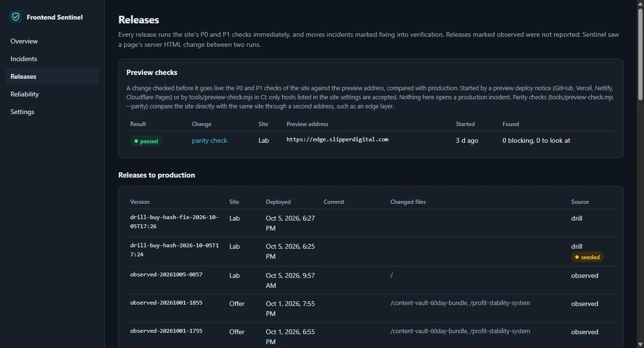This screenshot has height=348, width=644.
Task: Click 'observed' source in observed-20261001-1855 row
Action: point(584,304)
